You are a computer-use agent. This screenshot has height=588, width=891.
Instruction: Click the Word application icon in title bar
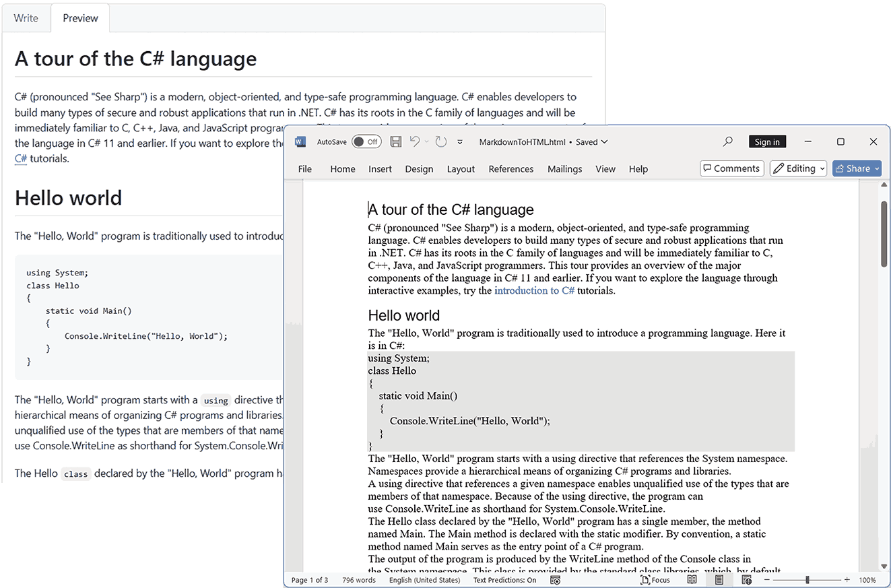click(300, 141)
